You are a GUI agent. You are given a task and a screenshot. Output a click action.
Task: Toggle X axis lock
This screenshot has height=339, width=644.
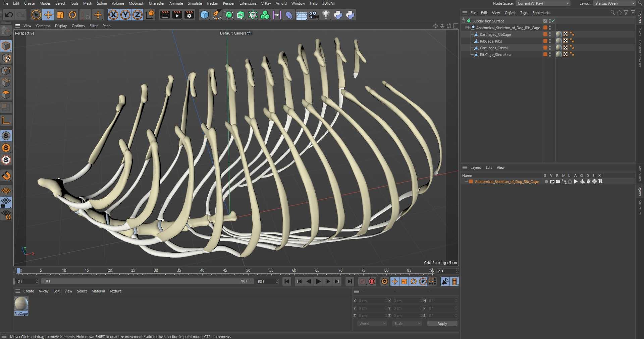[113, 15]
